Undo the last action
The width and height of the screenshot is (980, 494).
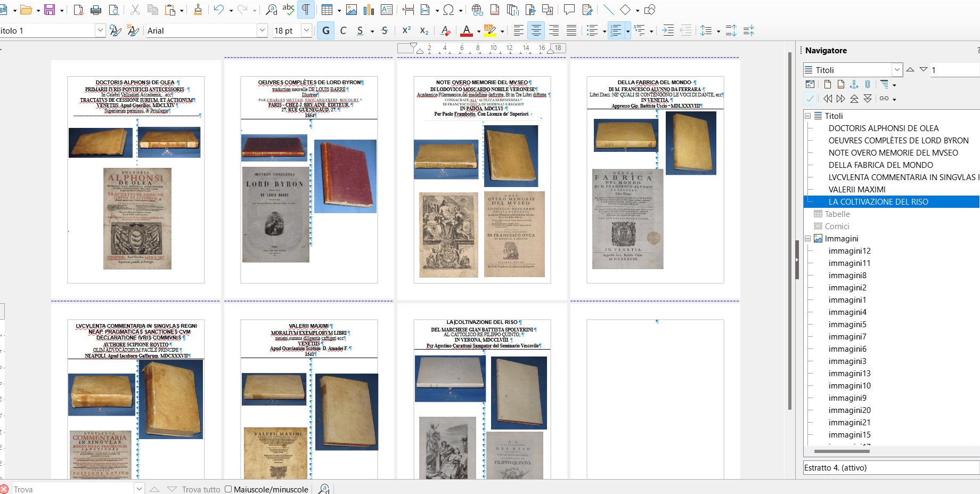point(219,10)
